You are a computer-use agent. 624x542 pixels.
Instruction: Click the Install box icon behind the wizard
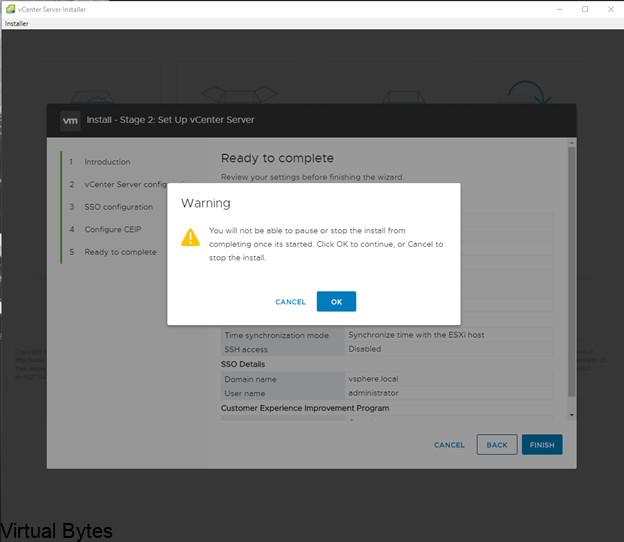(92, 97)
